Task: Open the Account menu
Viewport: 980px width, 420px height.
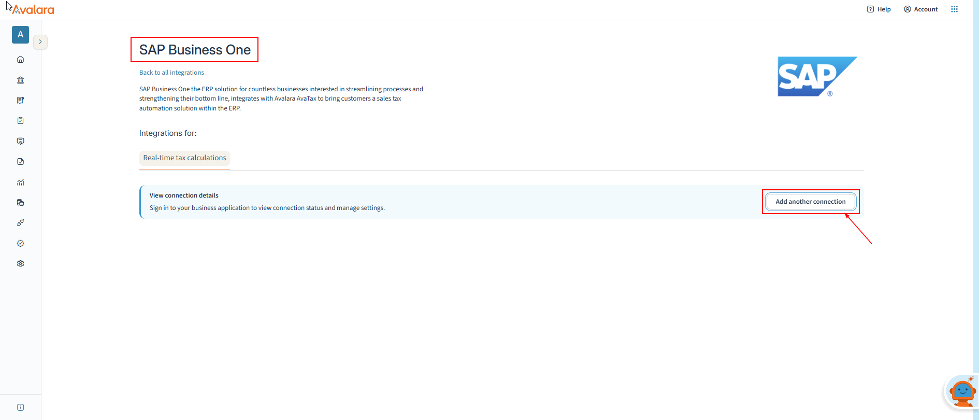Action: click(x=920, y=9)
